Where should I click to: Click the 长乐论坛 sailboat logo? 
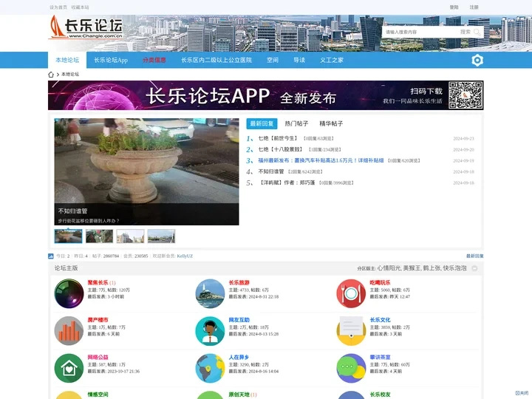(x=86, y=27)
